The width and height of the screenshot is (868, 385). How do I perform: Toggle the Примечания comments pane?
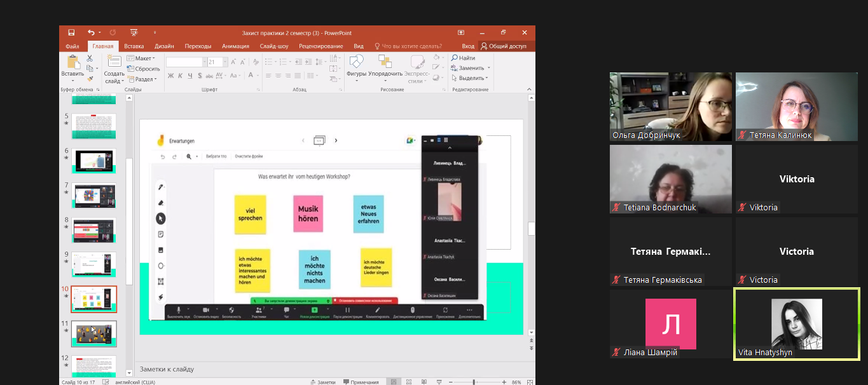click(361, 382)
